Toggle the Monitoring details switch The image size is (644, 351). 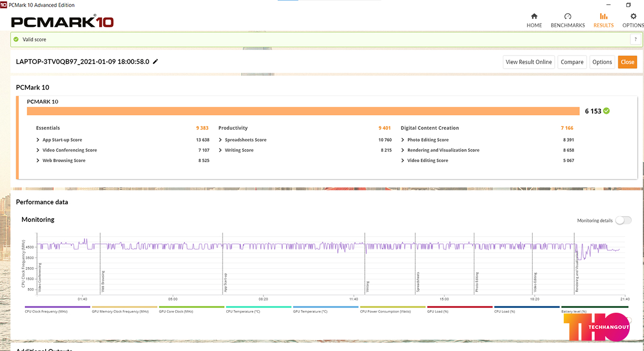point(623,220)
